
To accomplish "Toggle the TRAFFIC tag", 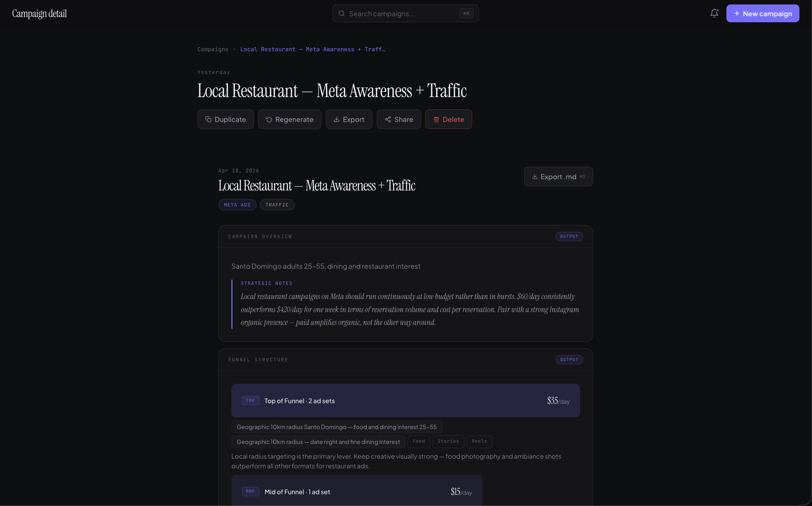I will pyautogui.click(x=277, y=205).
